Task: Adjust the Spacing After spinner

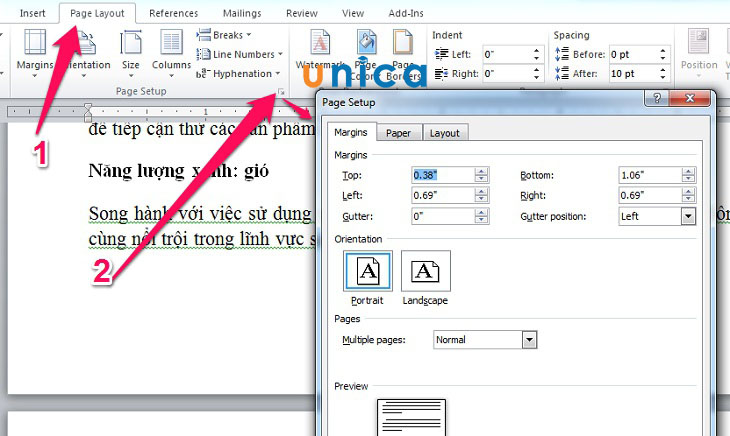Action: click(x=663, y=74)
